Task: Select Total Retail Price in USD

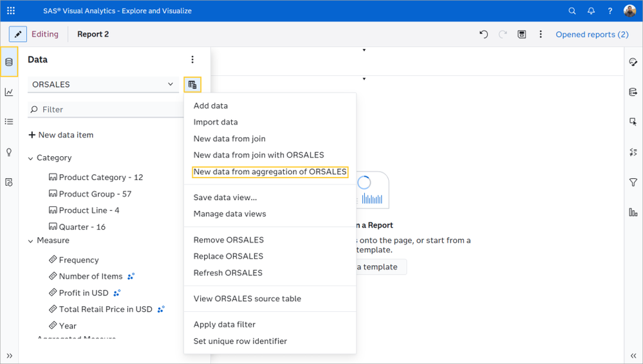Action: [100, 309]
